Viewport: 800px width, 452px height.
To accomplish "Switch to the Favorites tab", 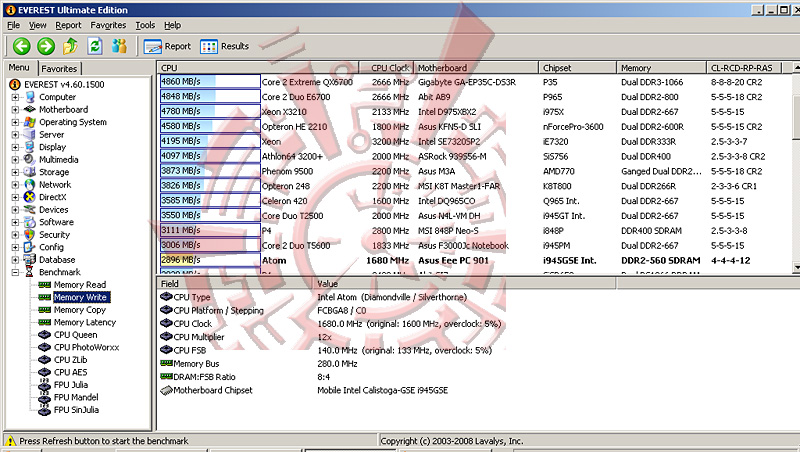I will point(59,68).
